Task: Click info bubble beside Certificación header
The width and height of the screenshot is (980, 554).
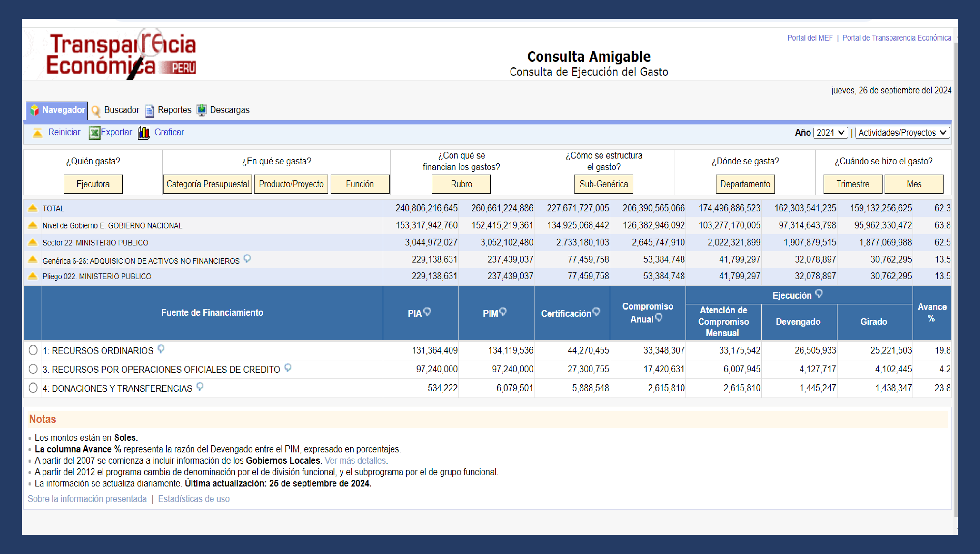Action: (596, 312)
